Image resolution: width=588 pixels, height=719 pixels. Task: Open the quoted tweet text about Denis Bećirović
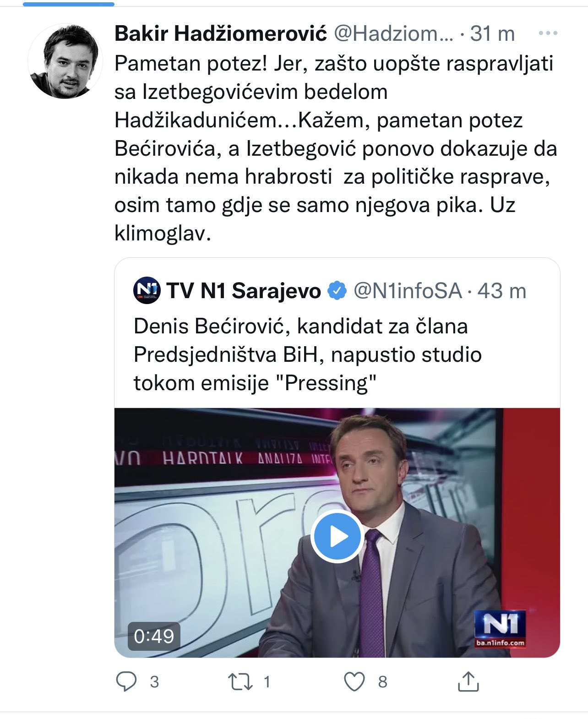pyautogui.click(x=308, y=354)
